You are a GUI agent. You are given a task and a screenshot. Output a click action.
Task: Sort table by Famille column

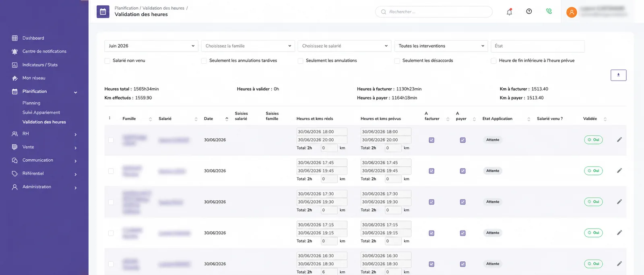[x=151, y=119]
